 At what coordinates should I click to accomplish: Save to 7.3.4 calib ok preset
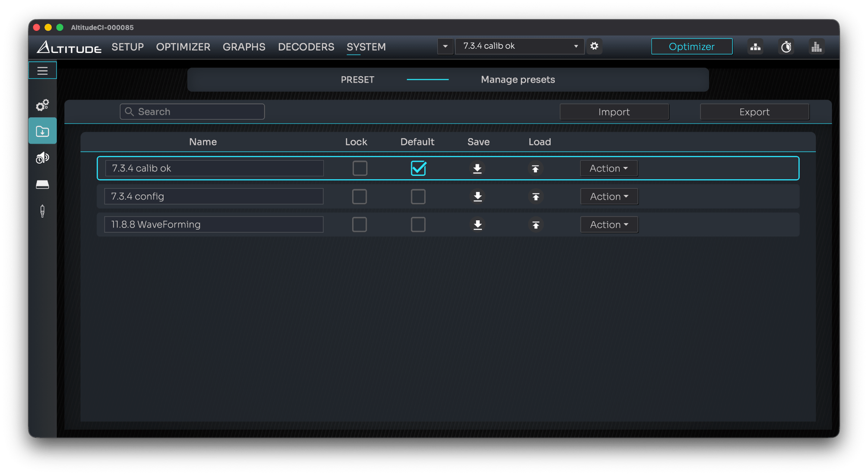(477, 168)
